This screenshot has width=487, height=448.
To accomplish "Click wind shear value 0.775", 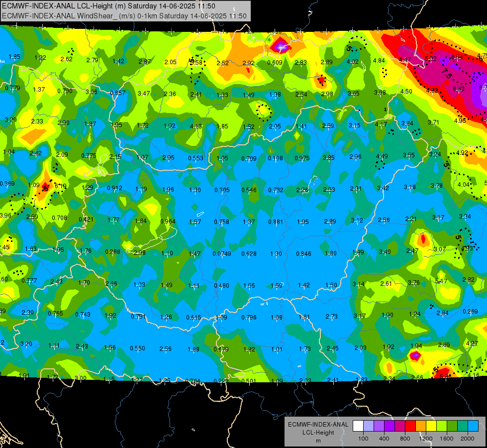I will coord(89,155).
